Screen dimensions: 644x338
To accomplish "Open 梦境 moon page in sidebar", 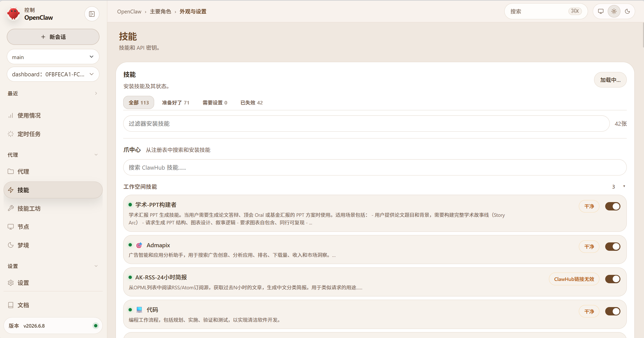I will pos(53,245).
